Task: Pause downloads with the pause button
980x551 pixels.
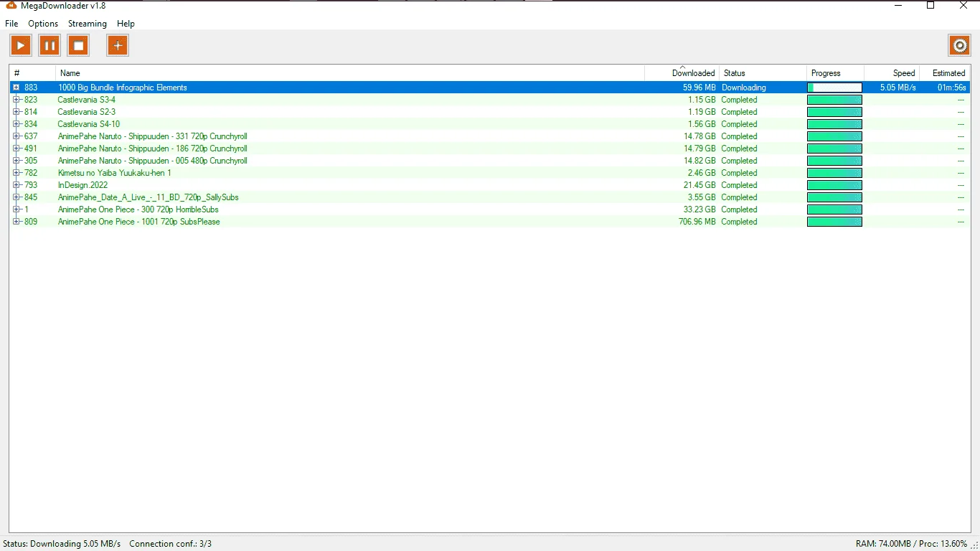Action: click(50, 46)
